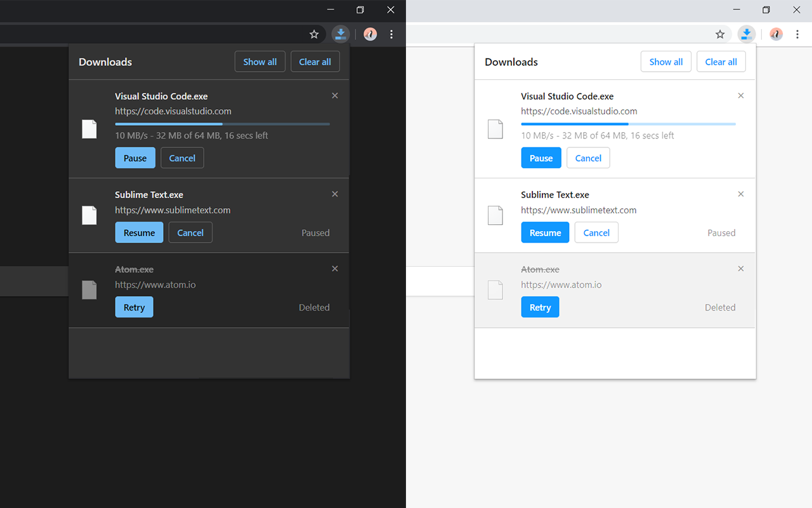Open Chrome's three-dot menu in the dark window
Screen dimensions: 812x508
[x=391, y=34]
